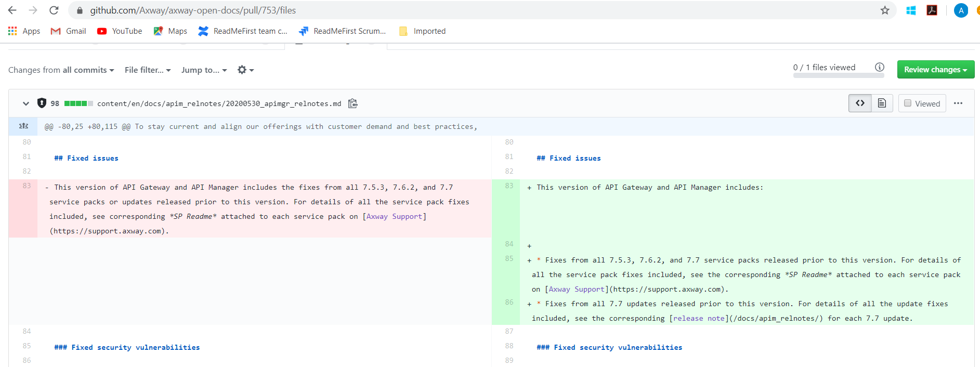Open the Changes from all commits dropdown
The image size is (980, 367).
[61, 70]
